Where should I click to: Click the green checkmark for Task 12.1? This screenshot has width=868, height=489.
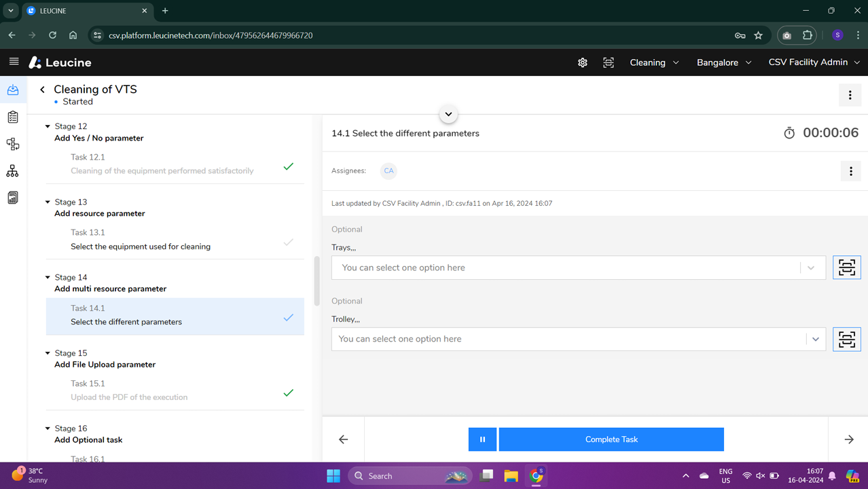(289, 166)
